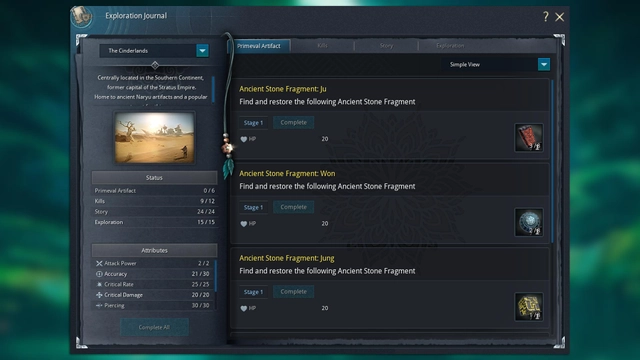Click the HP heart icon under Fragment: Ju
Screen dimensions: 640x360
pos(244,139)
